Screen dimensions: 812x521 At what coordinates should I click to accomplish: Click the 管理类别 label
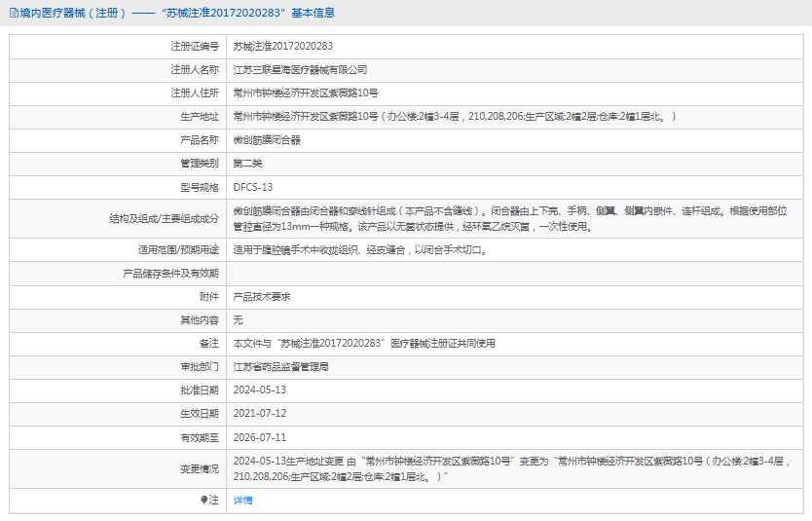(200, 164)
